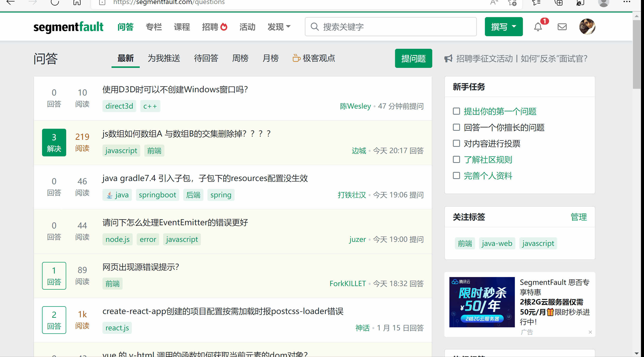Open the messages envelope icon
644x357 pixels.
point(562,27)
